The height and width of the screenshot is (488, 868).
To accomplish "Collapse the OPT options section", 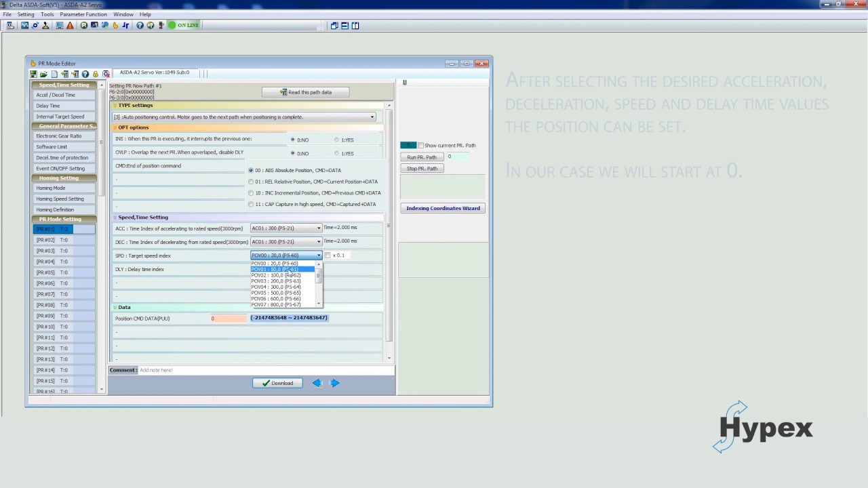I will [115, 127].
